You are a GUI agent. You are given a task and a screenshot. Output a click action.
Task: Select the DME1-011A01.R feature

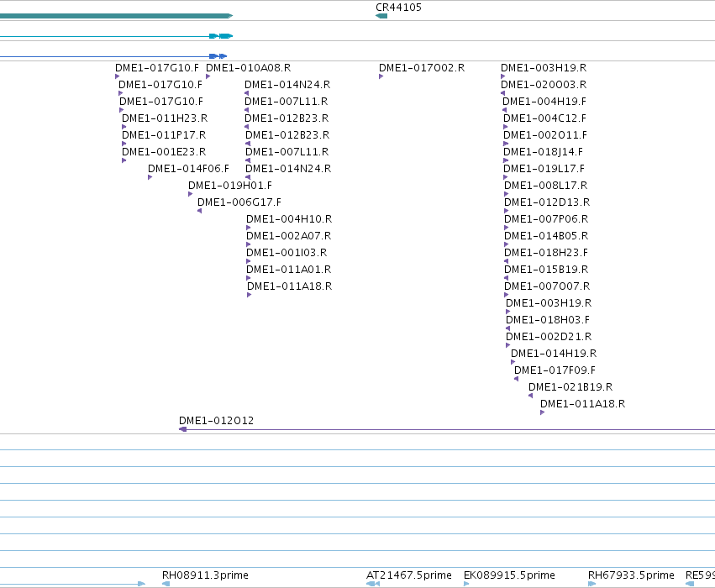(289, 270)
